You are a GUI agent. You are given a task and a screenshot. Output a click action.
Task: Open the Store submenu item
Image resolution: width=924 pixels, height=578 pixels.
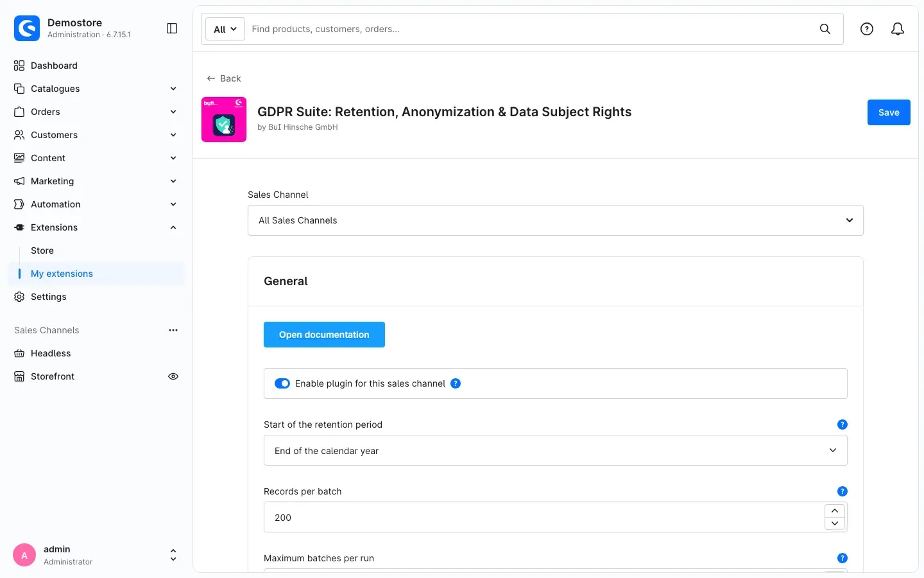(42, 250)
